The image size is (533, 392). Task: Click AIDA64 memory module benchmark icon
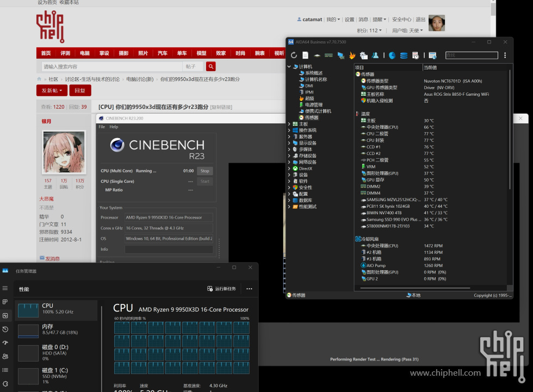[x=329, y=55]
